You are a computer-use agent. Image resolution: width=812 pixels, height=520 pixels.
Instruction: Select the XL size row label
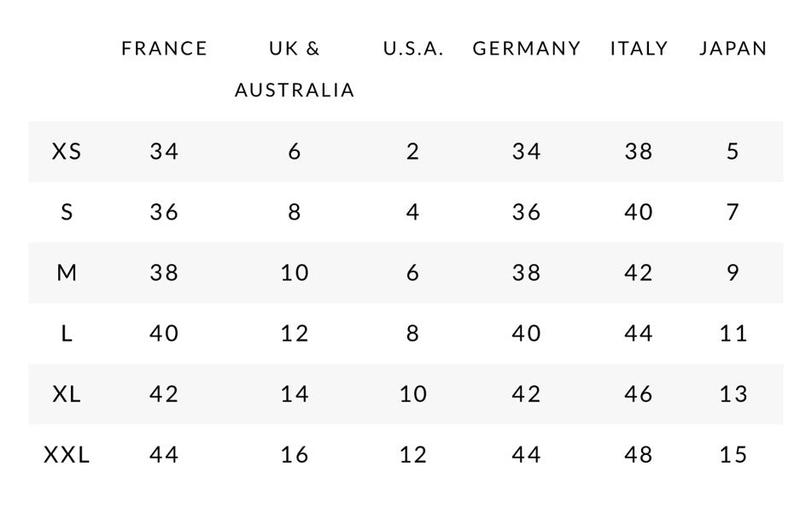[67, 394]
